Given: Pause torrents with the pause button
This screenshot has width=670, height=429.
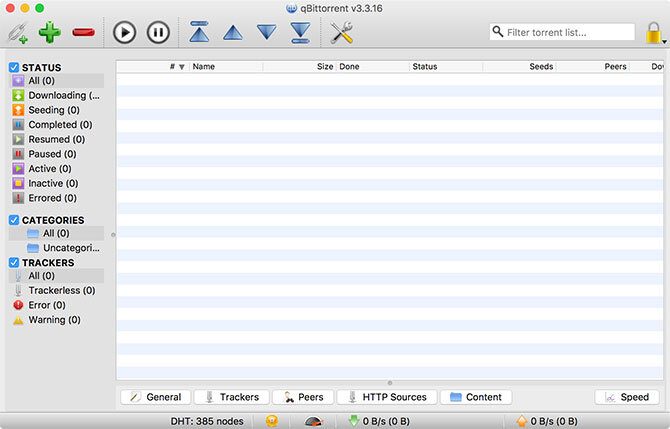Looking at the screenshot, I should pyautogui.click(x=158, y=32).
